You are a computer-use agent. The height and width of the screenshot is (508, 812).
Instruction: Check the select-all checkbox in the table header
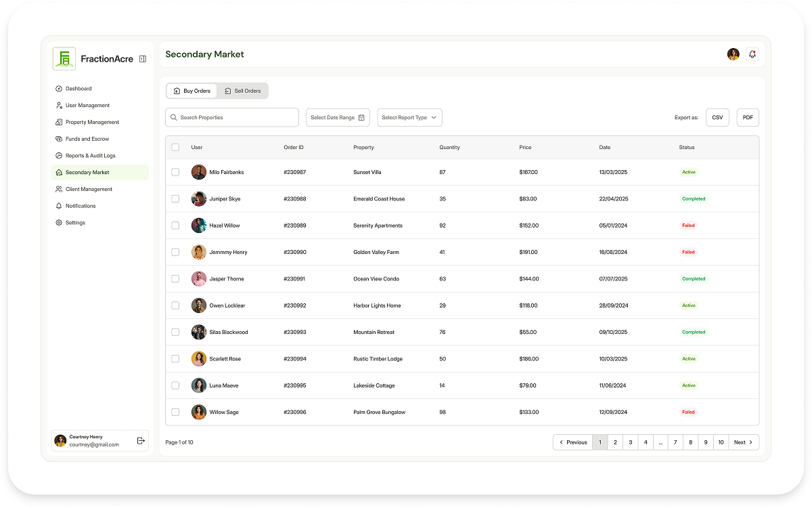175,147
